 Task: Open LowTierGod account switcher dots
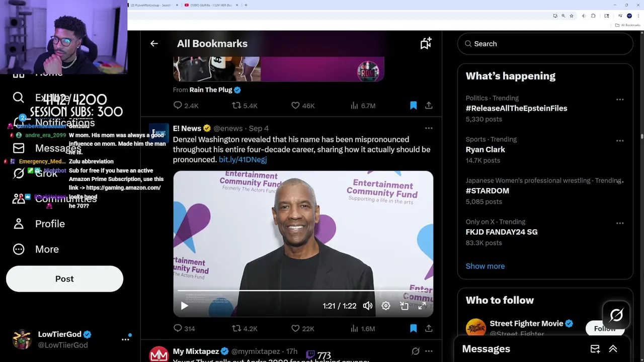tap(125, 339)
